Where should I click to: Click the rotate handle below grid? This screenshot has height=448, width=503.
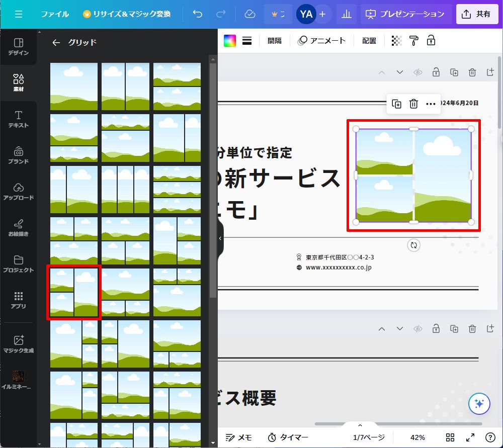[x=414, y=245]
